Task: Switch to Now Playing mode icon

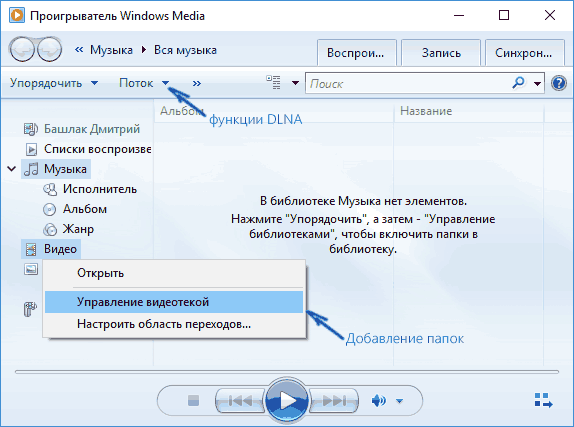Action: pos(543,400)
